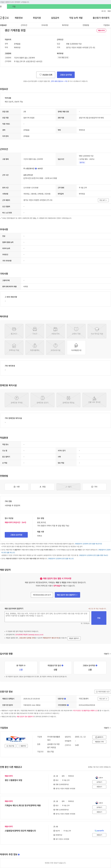The width and height of the screenshot is (111, 868).
Task: Click 요약보기 for 생산 스틸용접사 모집
Action: point(99,782)
